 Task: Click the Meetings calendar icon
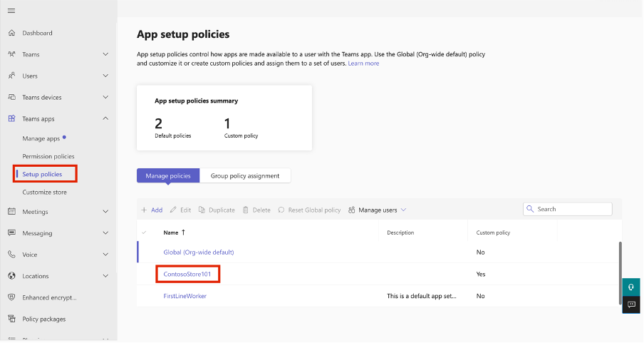[x=11, y=211]
